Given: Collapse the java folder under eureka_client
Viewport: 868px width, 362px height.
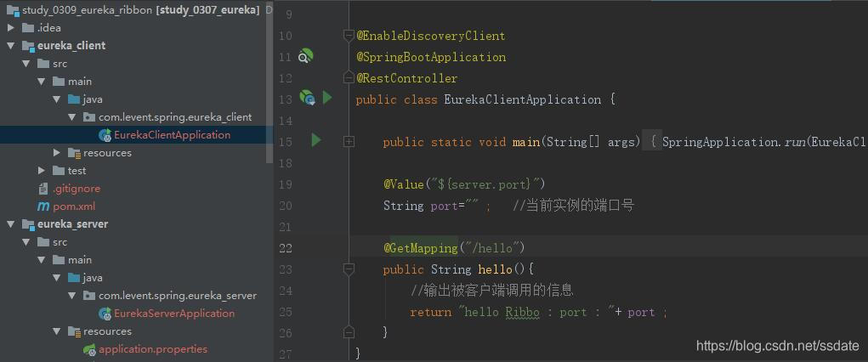Looking at the screenshot, I should [x=57, y=99].
